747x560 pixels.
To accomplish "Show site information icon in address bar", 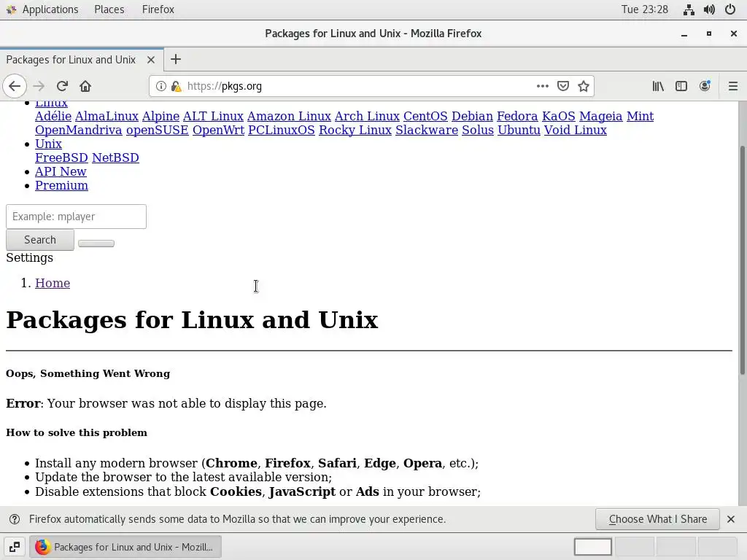I will point(161,86).
